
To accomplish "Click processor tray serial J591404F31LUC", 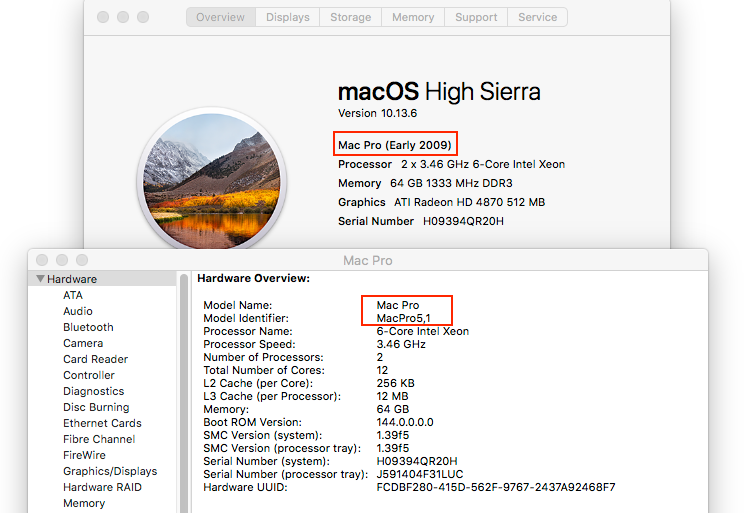I will 420,474.
